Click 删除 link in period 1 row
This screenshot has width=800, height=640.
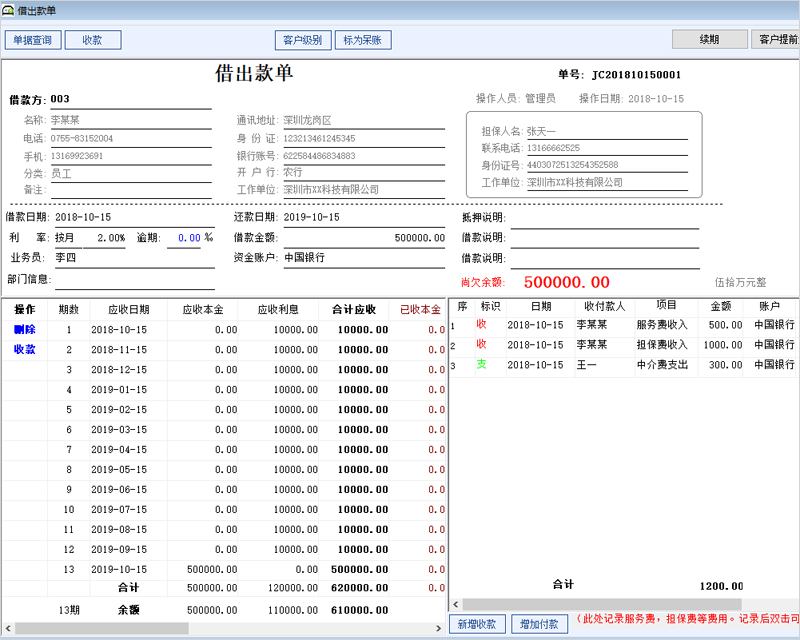pyautogui.click(x=24, y=330)
